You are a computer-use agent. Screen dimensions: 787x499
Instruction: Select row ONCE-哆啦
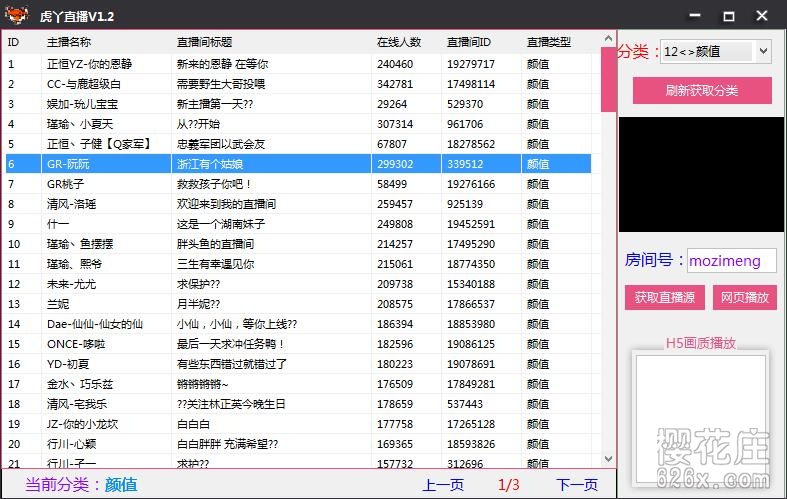pos(298,344)
